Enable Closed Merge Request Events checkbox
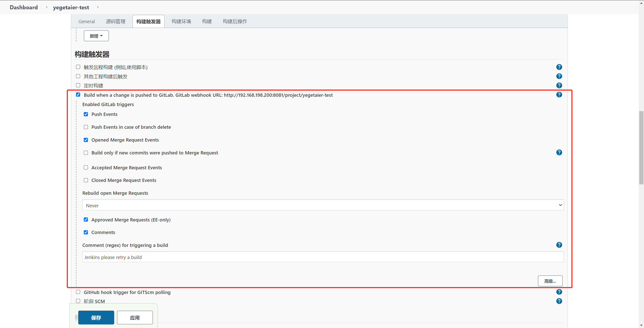Screen dimensions: 644x328 point(86,180)
